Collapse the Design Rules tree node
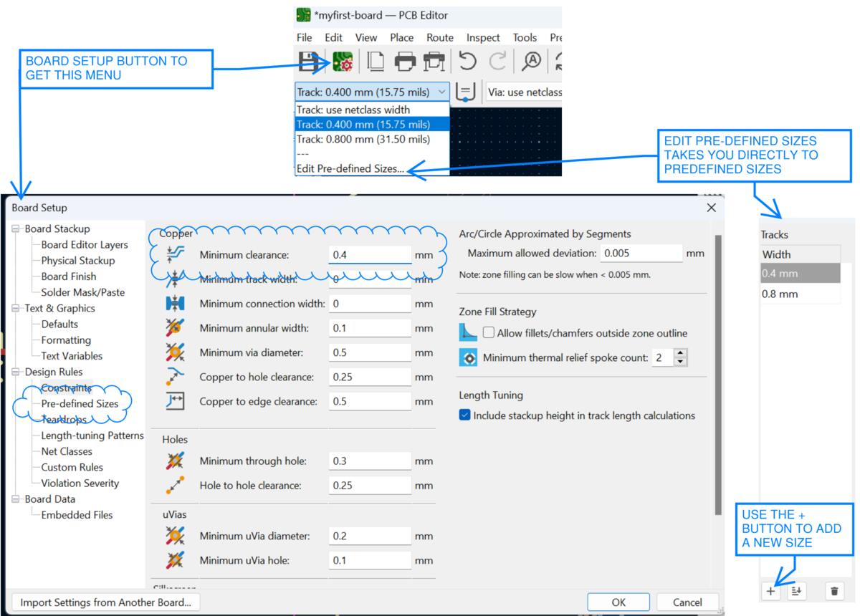Viewport: 860px width, 616px height. tap(16, 372)
